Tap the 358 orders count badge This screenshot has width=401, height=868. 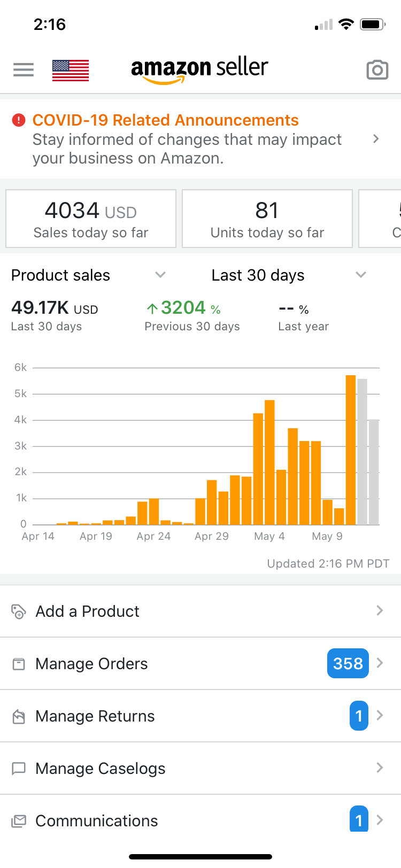click(x=348, y=664)
